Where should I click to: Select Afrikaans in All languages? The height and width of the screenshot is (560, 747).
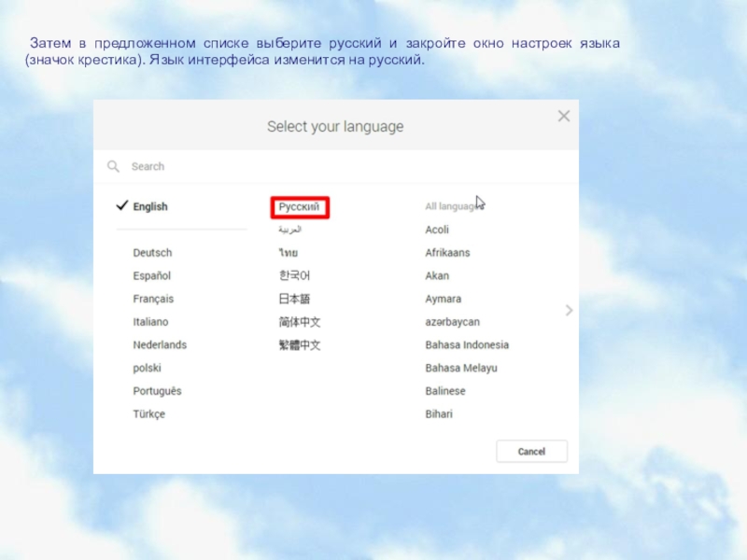pos(447,253)
